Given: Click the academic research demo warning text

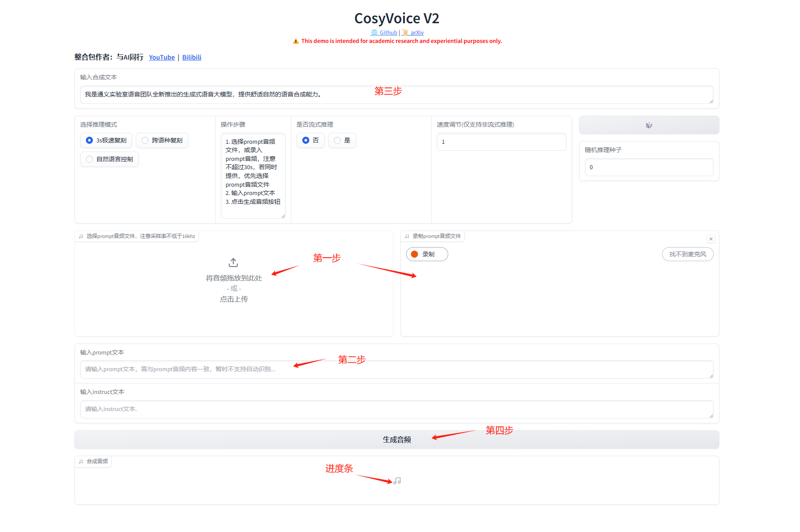Looking at the screenshot, I should click(x=402, y=41).
